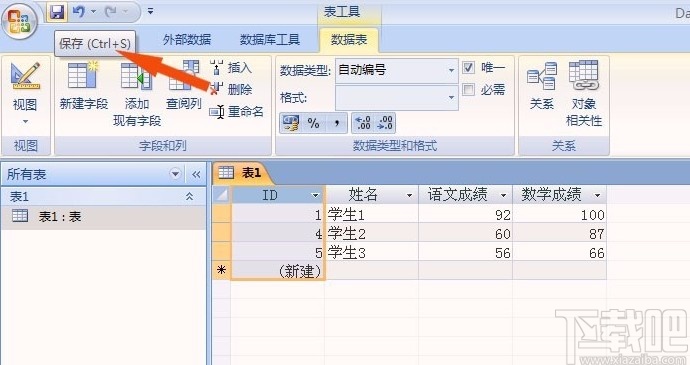The width and height of the screenshot is (690, 365).
Task: Click decrease decimal places icon
Action: pos(385,123)
